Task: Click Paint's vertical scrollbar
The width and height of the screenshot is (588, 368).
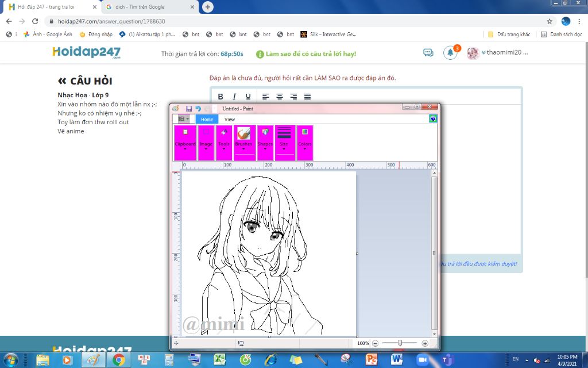Action: [x=434, y=254]
